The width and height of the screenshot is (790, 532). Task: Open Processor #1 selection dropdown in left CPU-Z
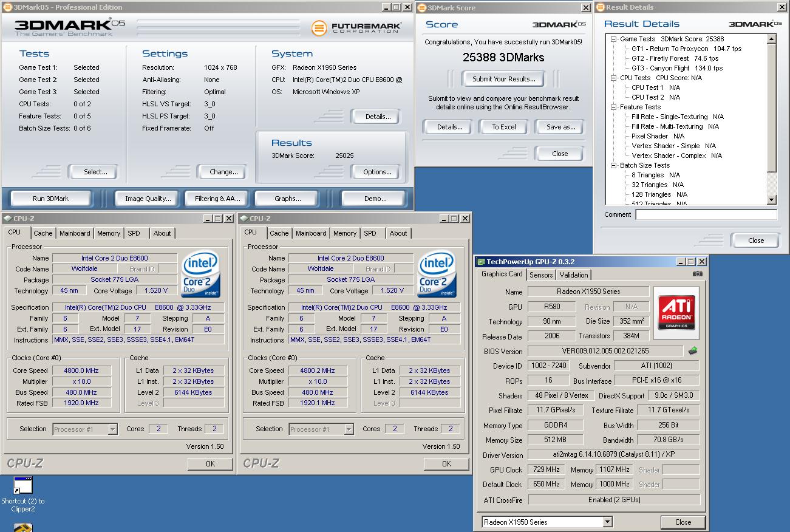pos(112,429)
